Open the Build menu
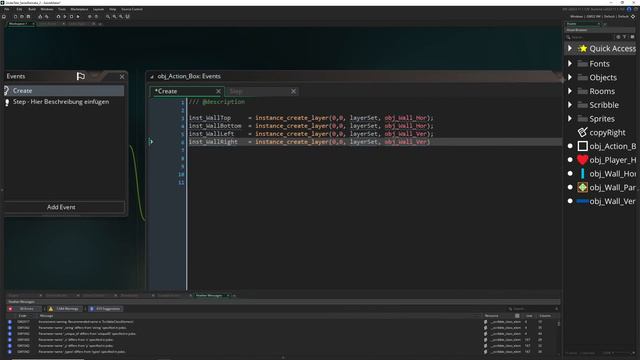Screen dimensions: 640x360 pyautogui.click(x=32, y=9)
